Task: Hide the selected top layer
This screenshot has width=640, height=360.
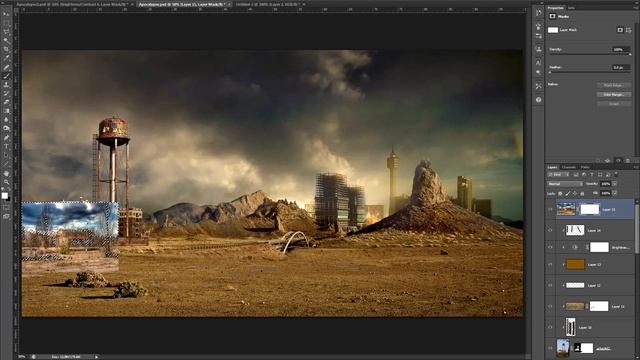Action: 550,209
